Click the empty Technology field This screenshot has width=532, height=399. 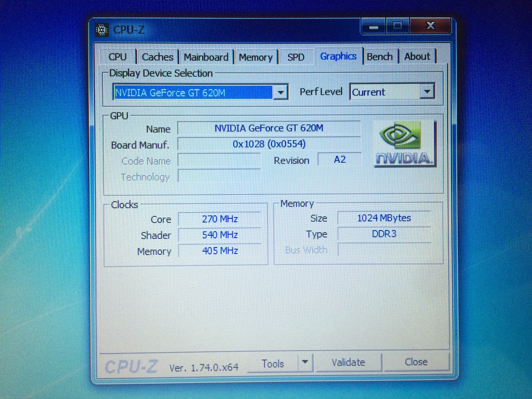tap(219, 177)
